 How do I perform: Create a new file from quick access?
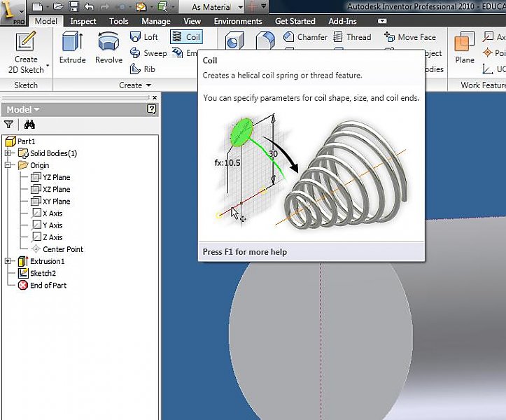(37, 6)
